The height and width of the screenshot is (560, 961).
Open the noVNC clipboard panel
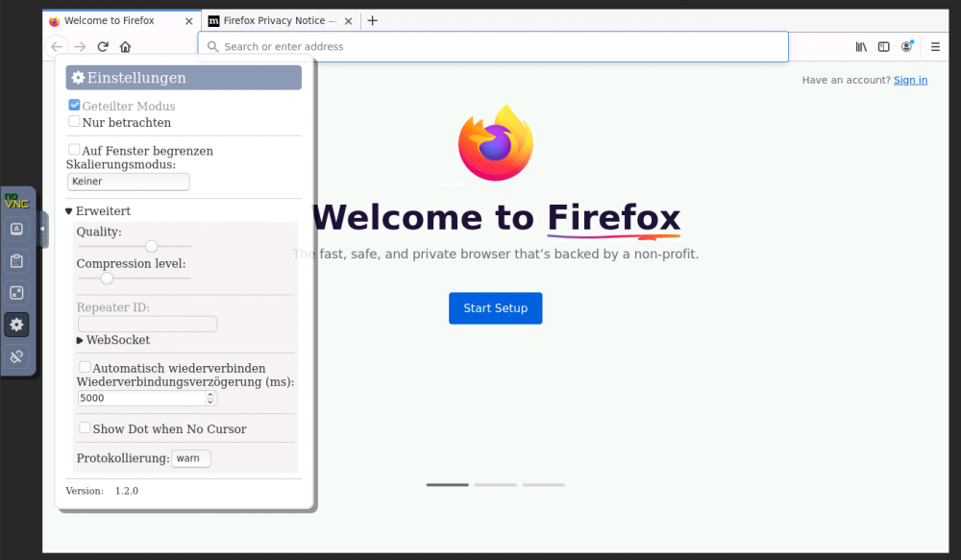(16, 261)
